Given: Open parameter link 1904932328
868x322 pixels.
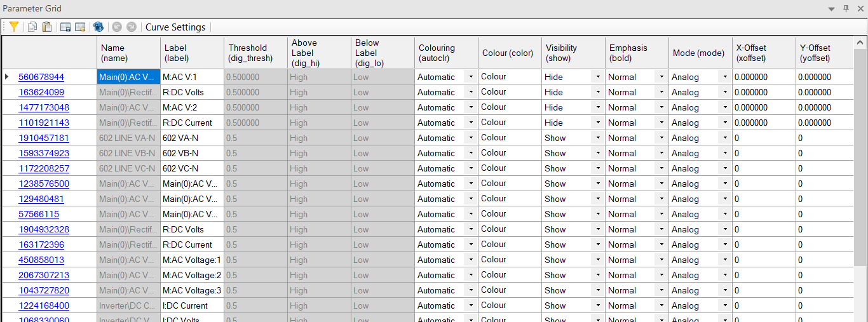Looking at the screenshot, I should click(44, 229).
